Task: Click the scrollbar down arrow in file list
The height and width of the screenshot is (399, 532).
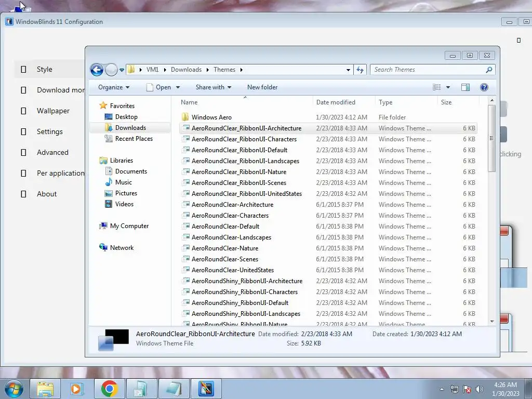Action: pyautogui.click(x=492, y=321)
